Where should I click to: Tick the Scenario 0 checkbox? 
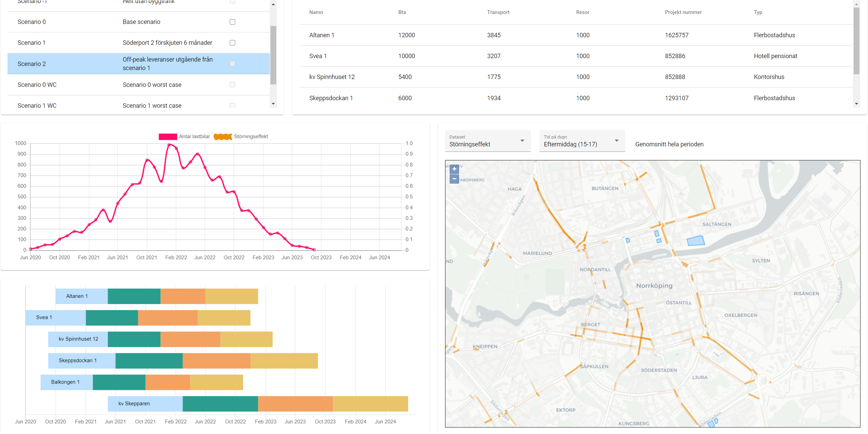pyautogui.click(x=232, y=22)
